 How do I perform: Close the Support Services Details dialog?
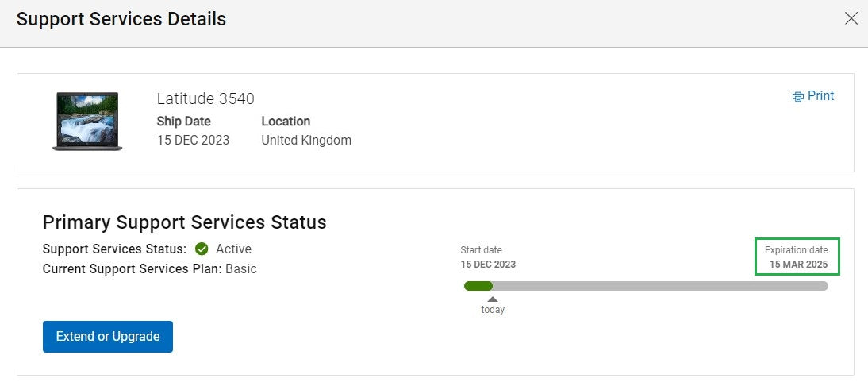(851, 18)
